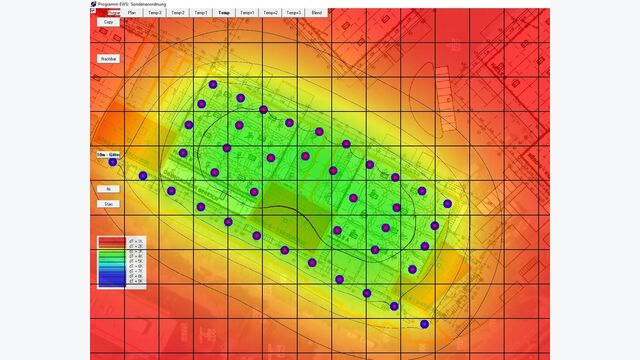This screenshot has height=360, width=640.
Task: Select the bold Temp tab
Action: tap(224, 13)
